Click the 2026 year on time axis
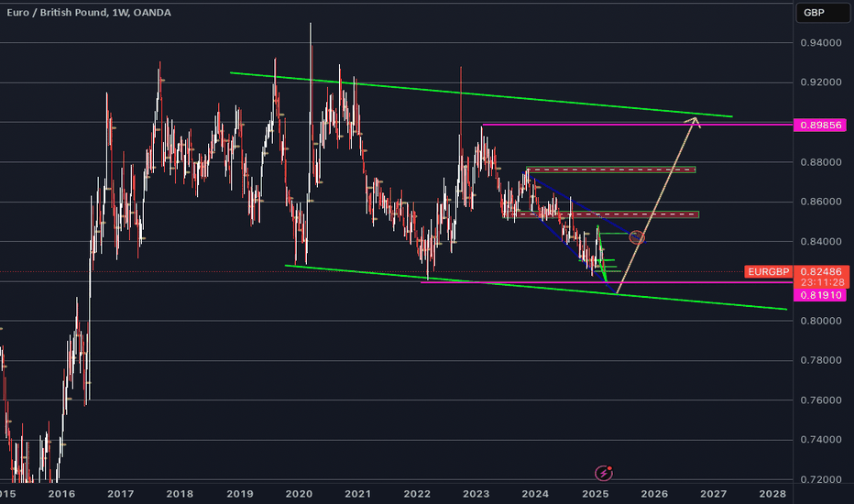The height and width of the screenshot is (504, 854). click(x=654, y=494)
